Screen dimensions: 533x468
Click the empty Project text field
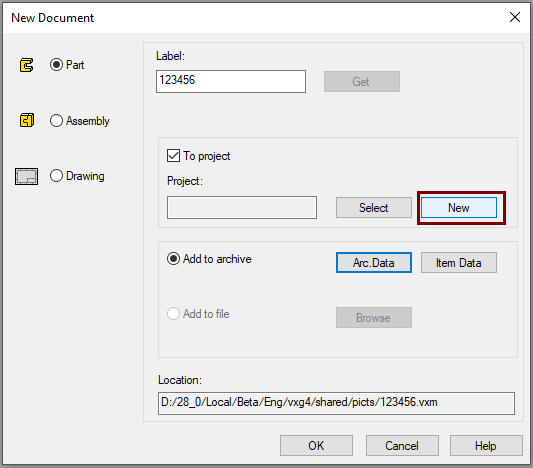[x=242, y=207]
